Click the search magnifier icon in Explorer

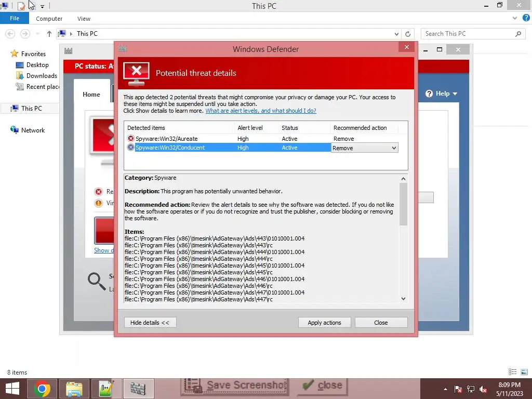coord(518,34)
